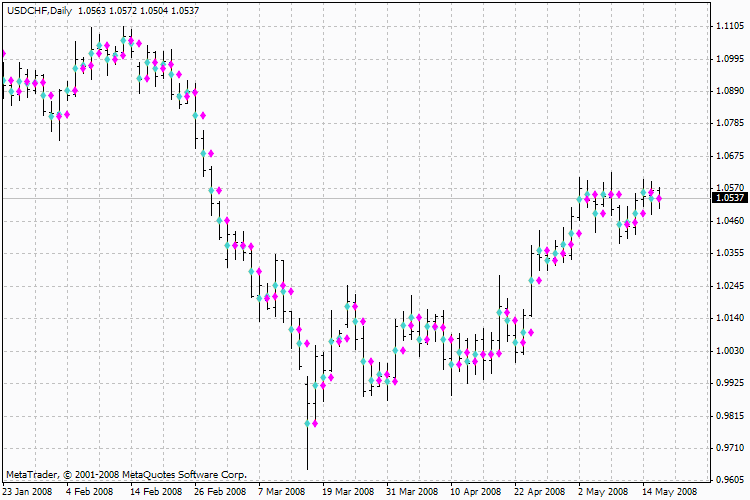The width and height of the screenshot is (750, 500).
Task: Select the 14 May 2008 date label
Action: [667, 491]
